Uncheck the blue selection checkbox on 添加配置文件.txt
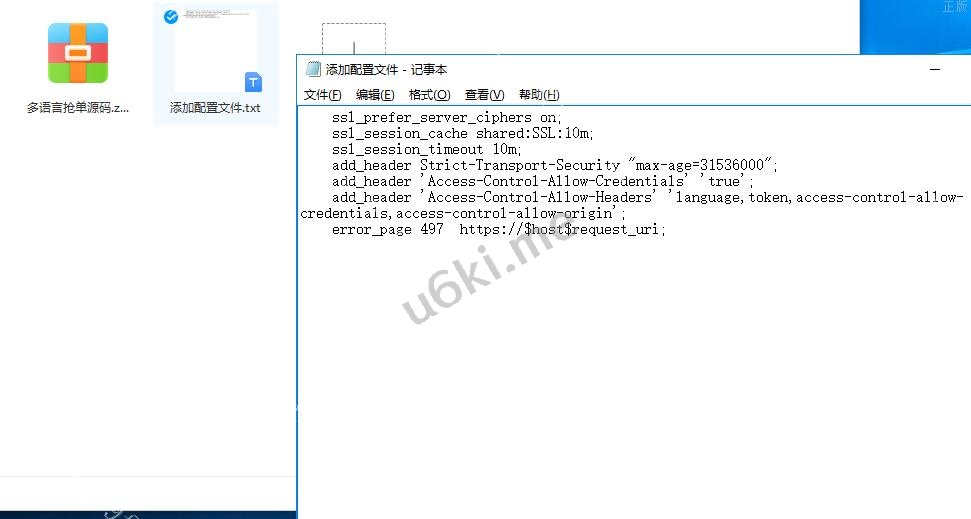This screenshot has height=519, width=971. [x=171, y=17]
